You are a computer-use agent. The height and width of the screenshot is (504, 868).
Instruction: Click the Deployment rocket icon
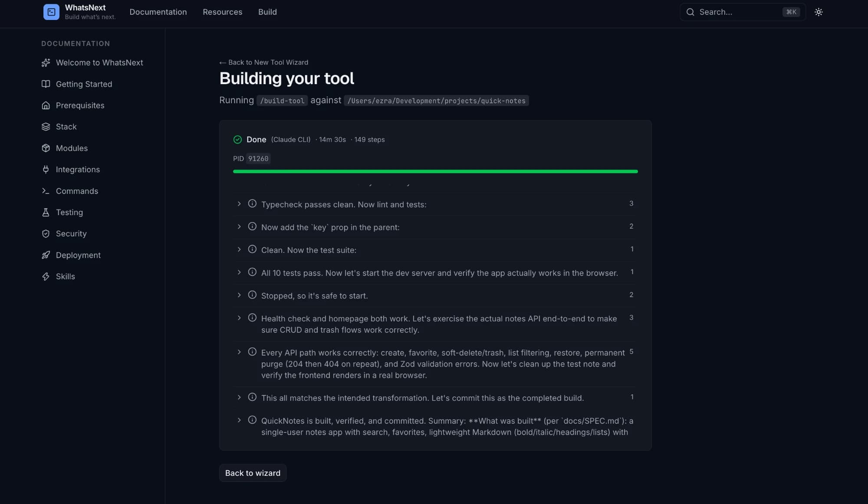(46, 255)
